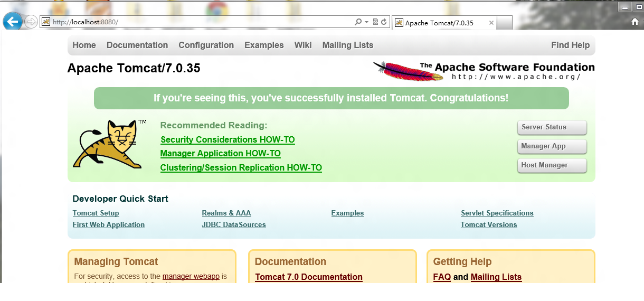The image size is (644, 301).
Task: Refresh the page with the reload icon
Action: click(x=384, y=22)
